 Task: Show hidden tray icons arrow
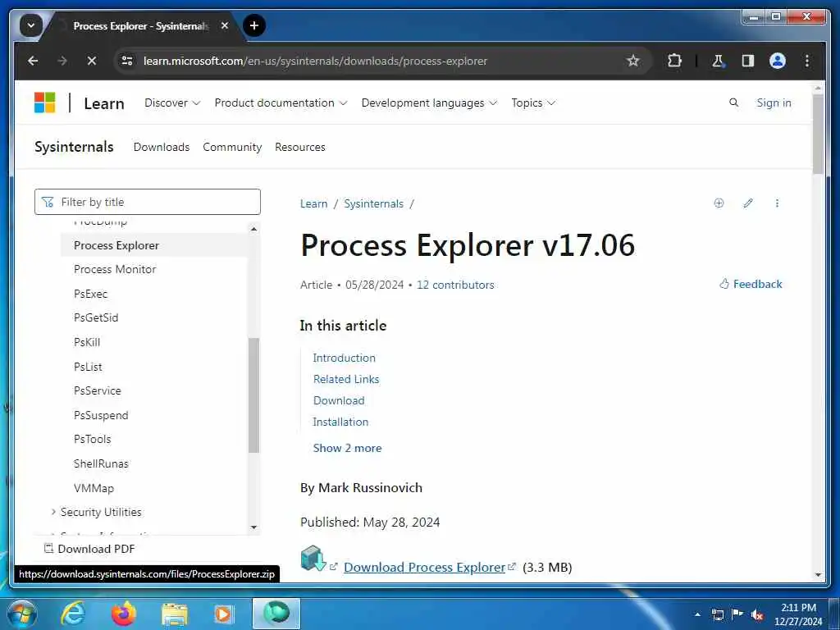click(697, 614)
